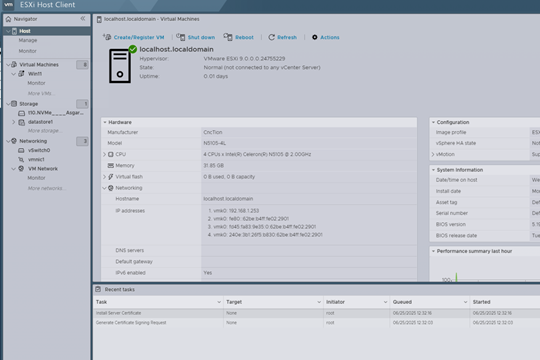This screenshot has width=540, height=360.
Task: Collapse the Performance summary last hour section
Action: click(x=433, y=251)
